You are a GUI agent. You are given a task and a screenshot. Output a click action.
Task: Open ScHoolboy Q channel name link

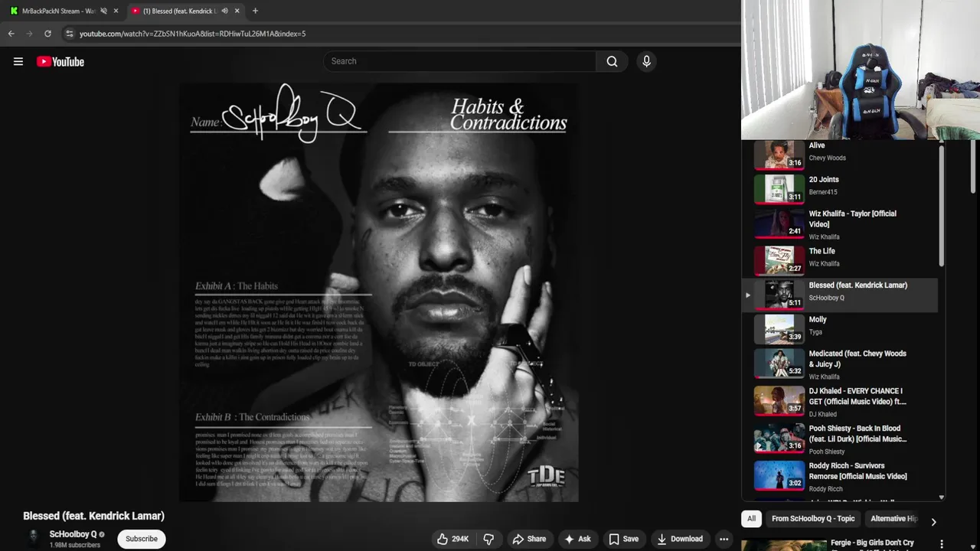(x=73, y=534)
